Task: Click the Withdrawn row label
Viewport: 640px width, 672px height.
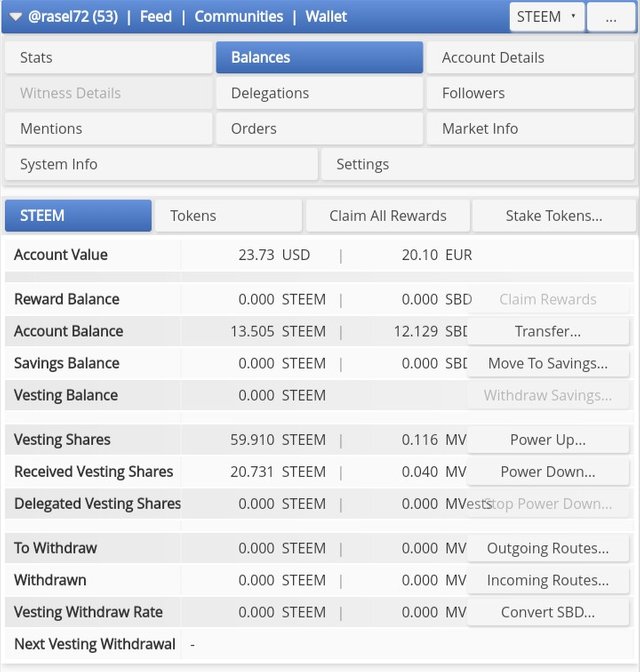Action: click(50, 580)
